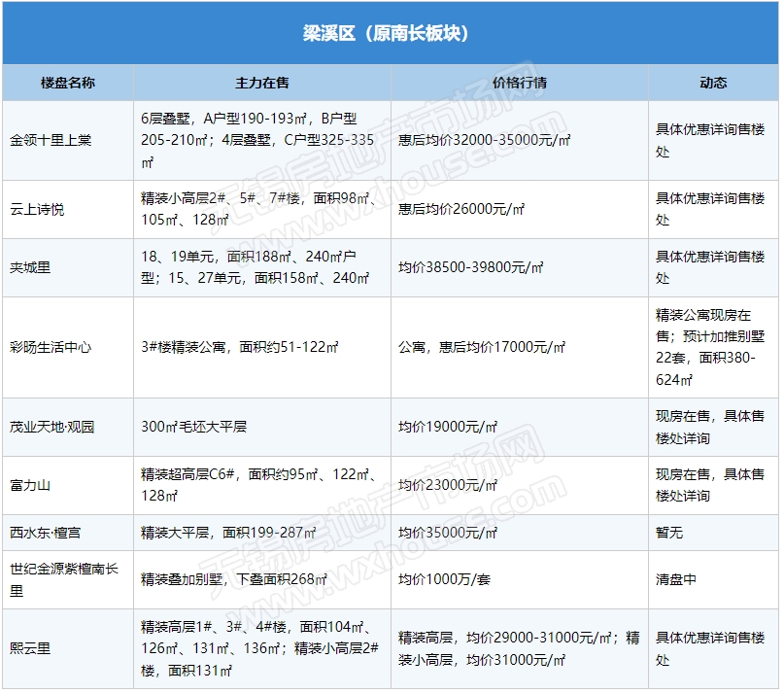This screenshot has width=784, height=693.
Task: Click the status 精装公寓现房在售；预计加推别墅22套
Action: [x=710, y=347]
